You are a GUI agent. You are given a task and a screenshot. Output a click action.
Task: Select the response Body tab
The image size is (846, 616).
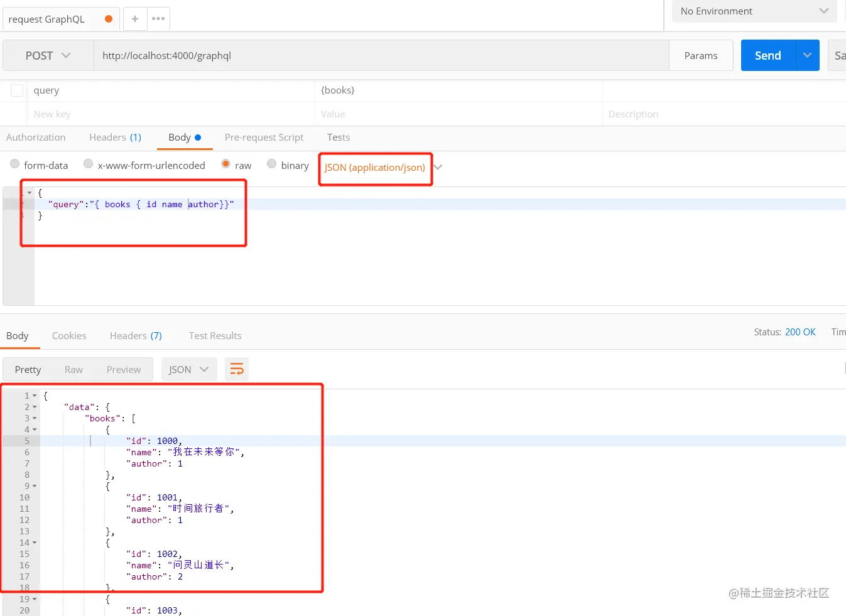pos(18,336)
